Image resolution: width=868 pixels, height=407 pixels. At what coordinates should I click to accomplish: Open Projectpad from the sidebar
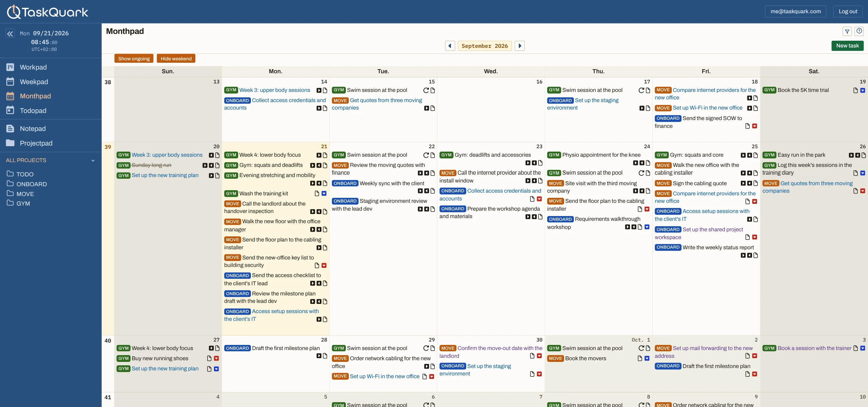pos(36,143)
